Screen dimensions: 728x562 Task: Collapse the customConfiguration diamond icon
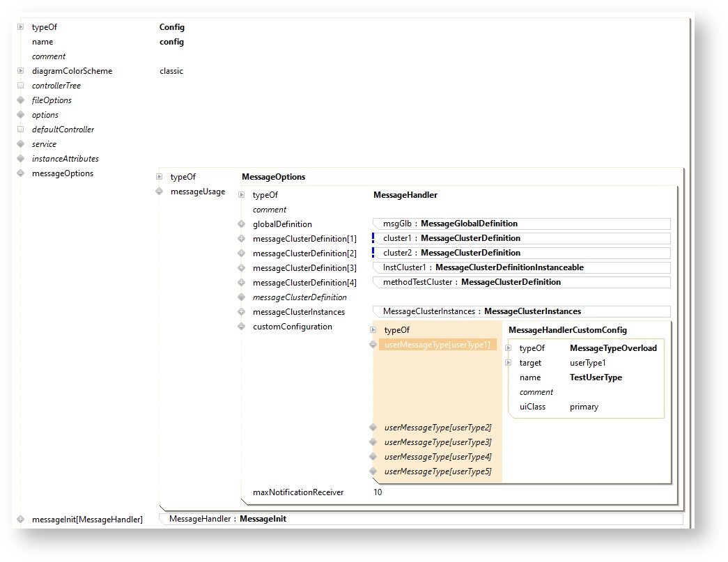[241, 327]
